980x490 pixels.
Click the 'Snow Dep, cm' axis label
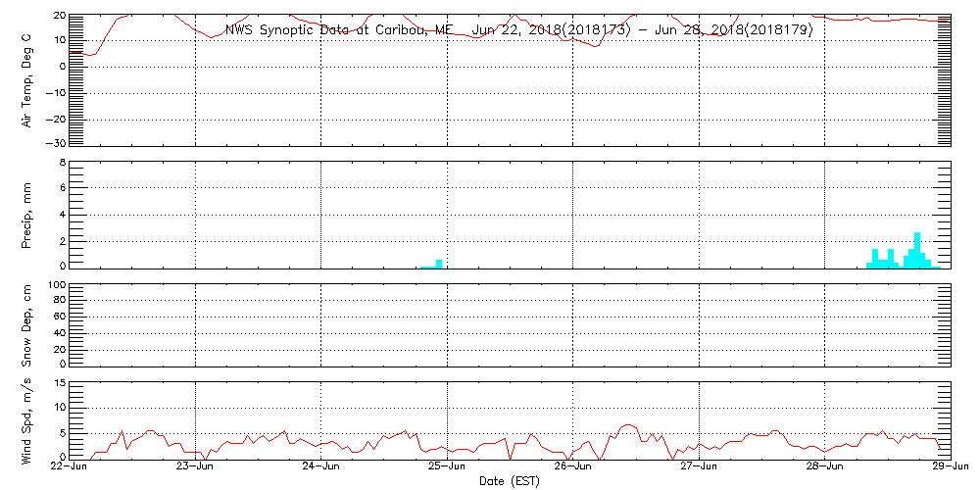[x=27, y=326]
